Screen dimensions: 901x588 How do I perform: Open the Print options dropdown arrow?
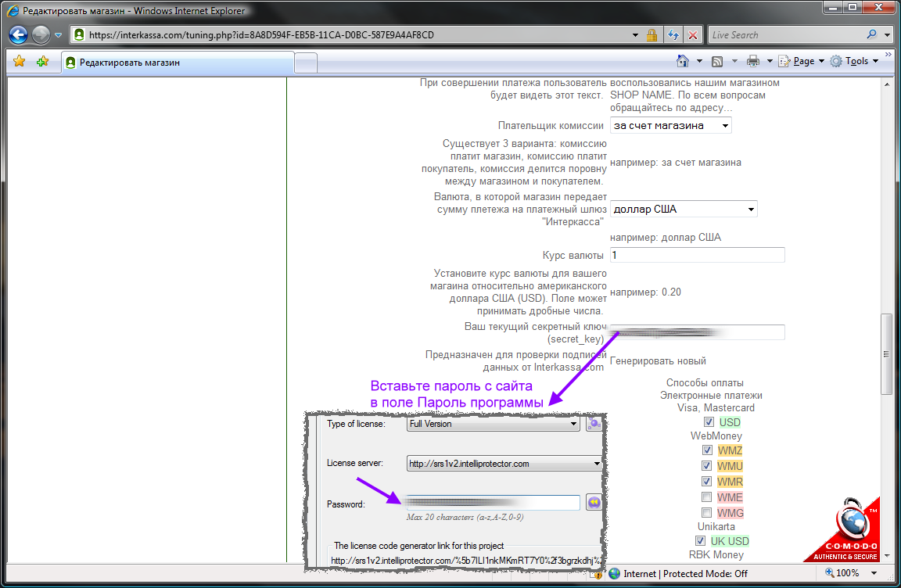[x=770, y=61]
